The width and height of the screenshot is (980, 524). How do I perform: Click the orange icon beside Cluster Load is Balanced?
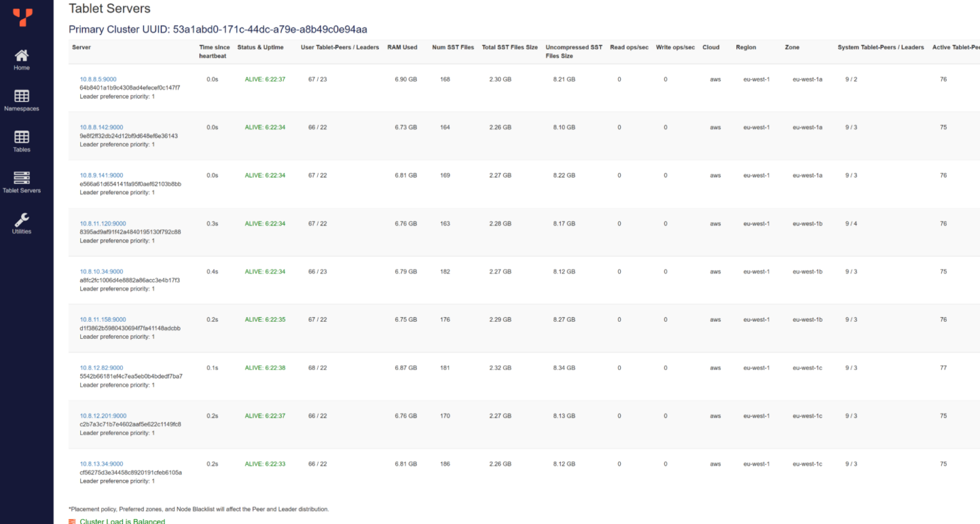pyautogui.click(x=71, y=521)
